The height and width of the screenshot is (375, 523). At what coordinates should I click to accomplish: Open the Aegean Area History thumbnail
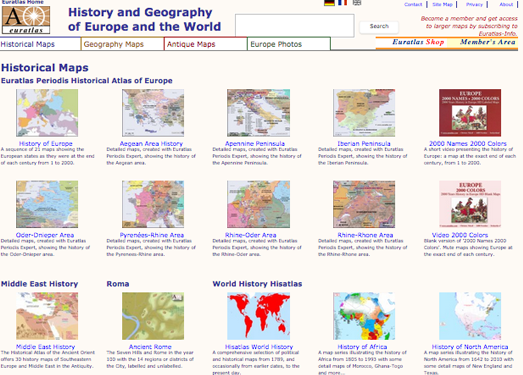click(153, 113)
